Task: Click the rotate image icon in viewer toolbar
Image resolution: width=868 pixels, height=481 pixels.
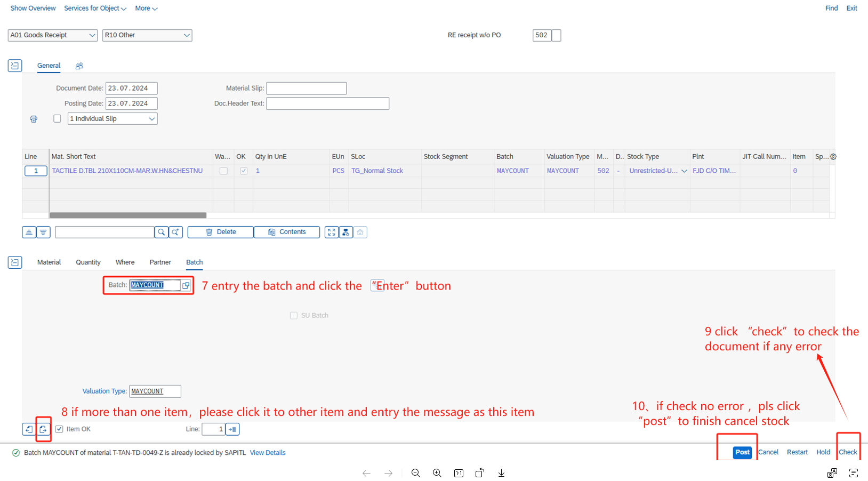Action: [480, 473]
